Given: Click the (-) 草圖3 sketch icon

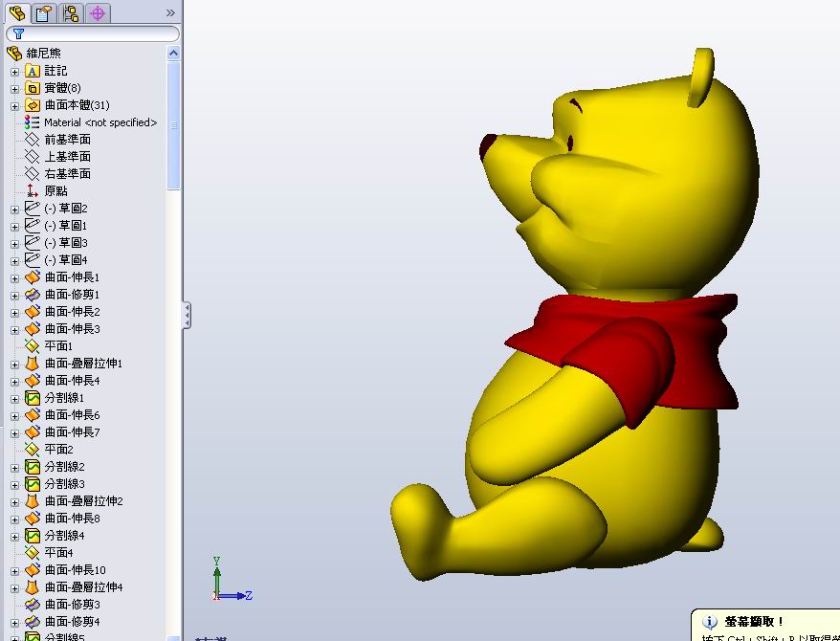Looking at the screenshot, I should (x=33, y=243).
